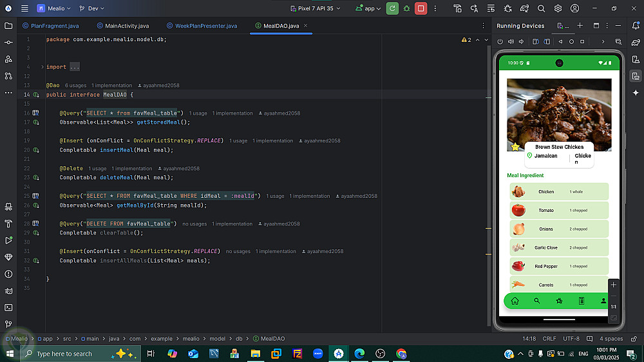Click the Search Everywhere magnifier icon
The image size is (644, 362).
[x=541, y=8]
